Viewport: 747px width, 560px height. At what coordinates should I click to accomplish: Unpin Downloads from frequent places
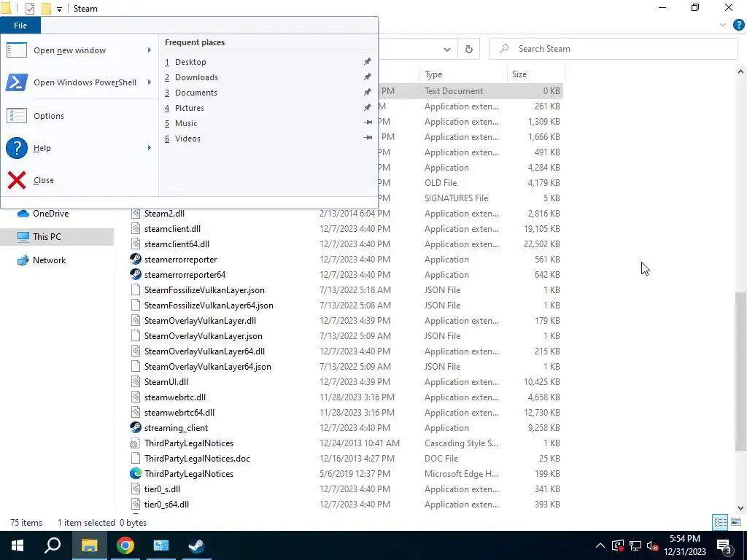click(x=368, y=77)
